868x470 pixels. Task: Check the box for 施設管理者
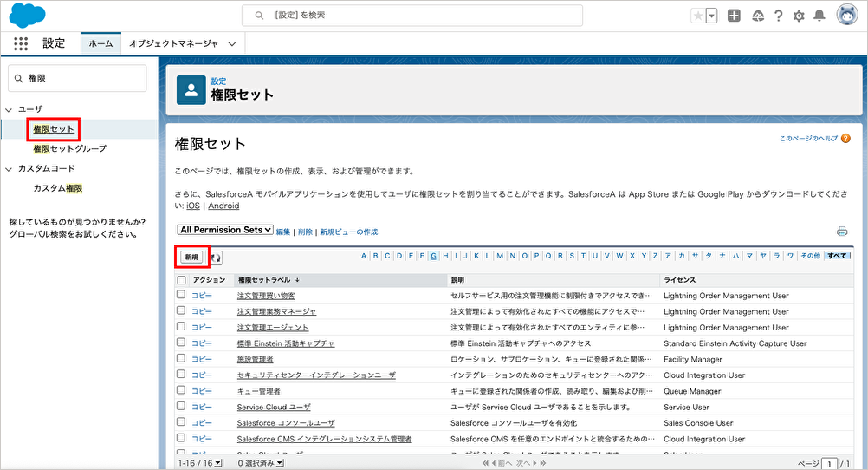(x=181, y=359)
